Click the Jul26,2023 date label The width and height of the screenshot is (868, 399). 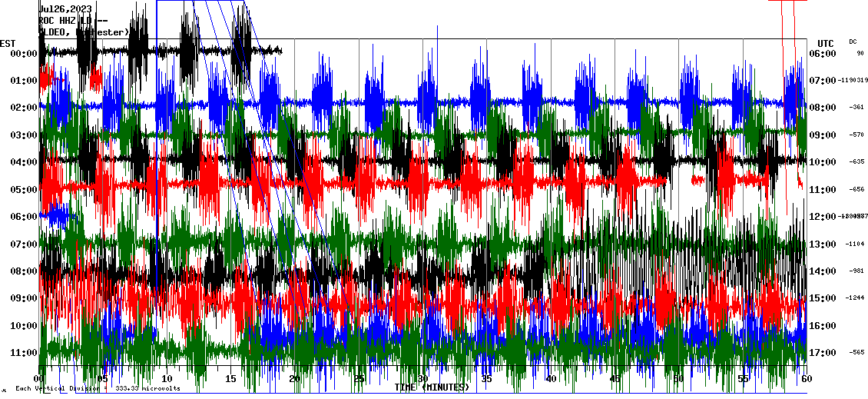tap(65, 9)
